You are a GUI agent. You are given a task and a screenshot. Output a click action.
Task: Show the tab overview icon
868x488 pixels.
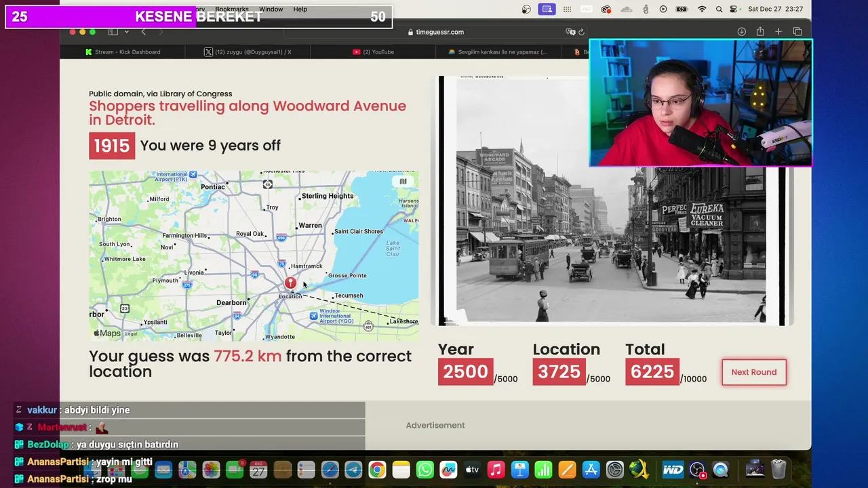point(797,32)
